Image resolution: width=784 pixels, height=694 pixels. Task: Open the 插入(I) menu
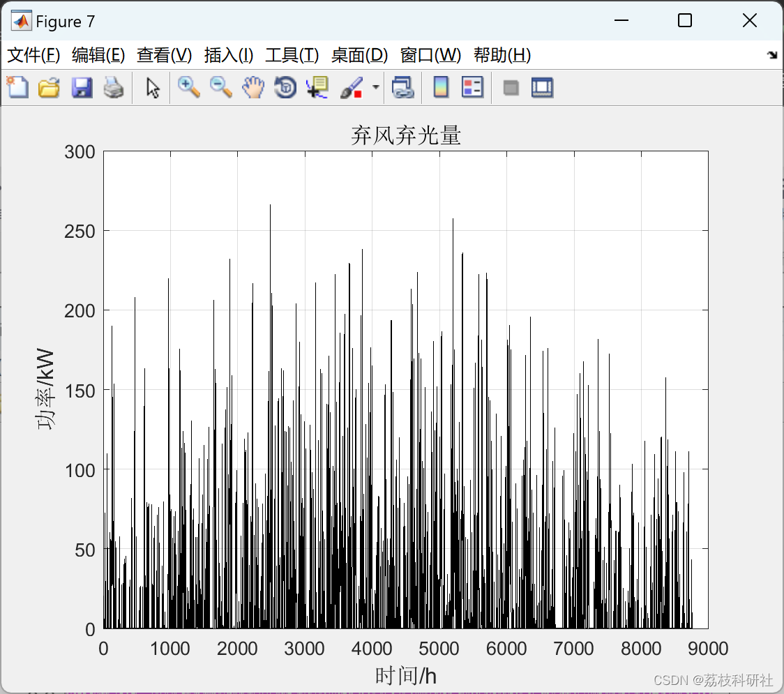pos(229,55)
